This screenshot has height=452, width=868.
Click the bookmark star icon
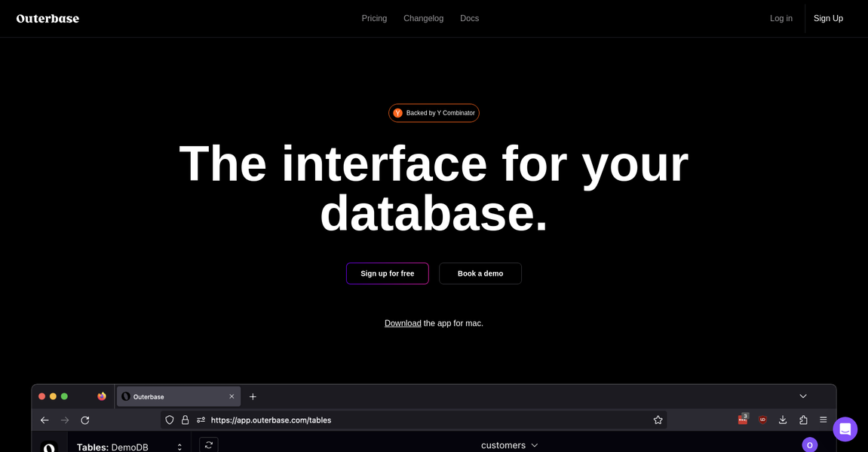pos(658,420)
